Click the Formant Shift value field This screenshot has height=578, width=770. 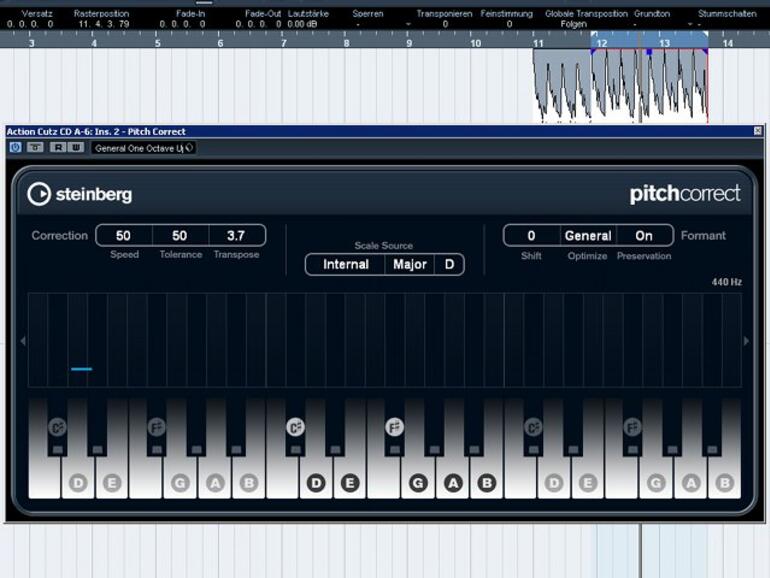(531, 236)
